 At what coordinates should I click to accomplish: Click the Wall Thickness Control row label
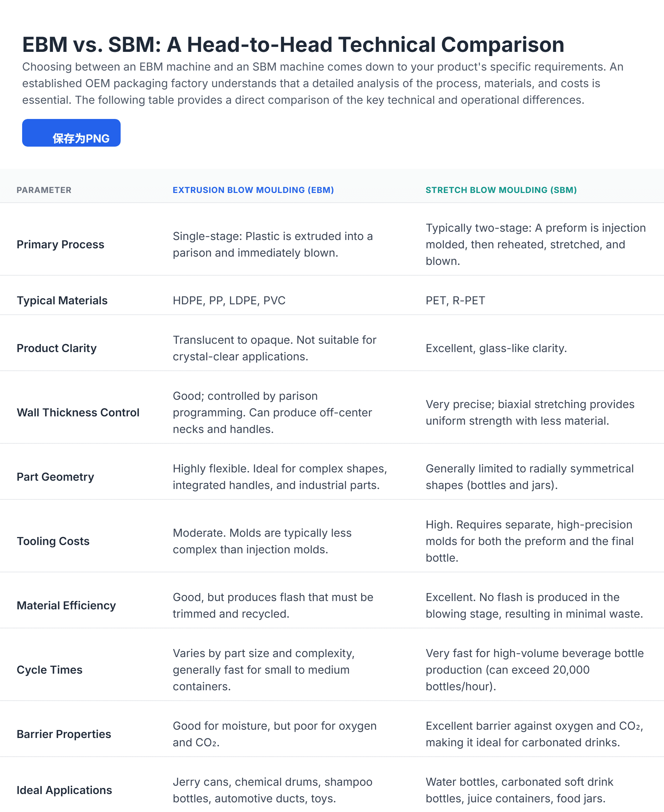[78, 412]
